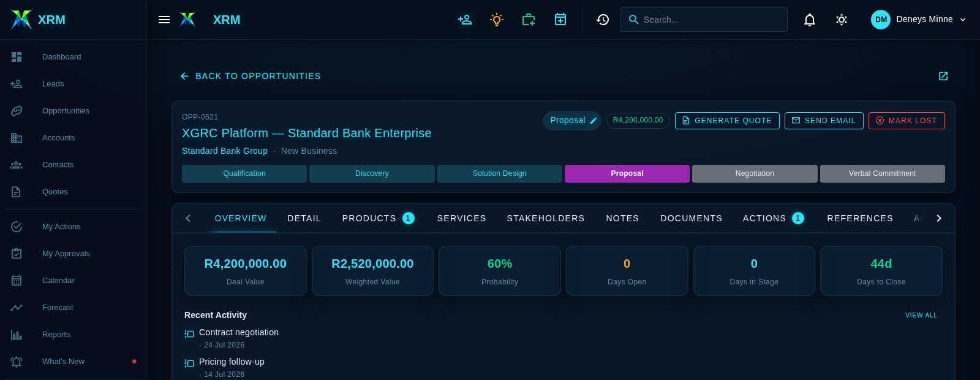This screenshot has width=980, height=380.
Task: Open Contacts via its group icon
Action: (17, 165)
